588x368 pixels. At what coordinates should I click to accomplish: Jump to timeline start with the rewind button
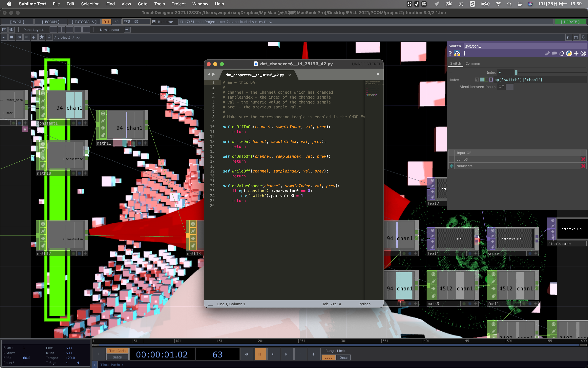[246, 354]
